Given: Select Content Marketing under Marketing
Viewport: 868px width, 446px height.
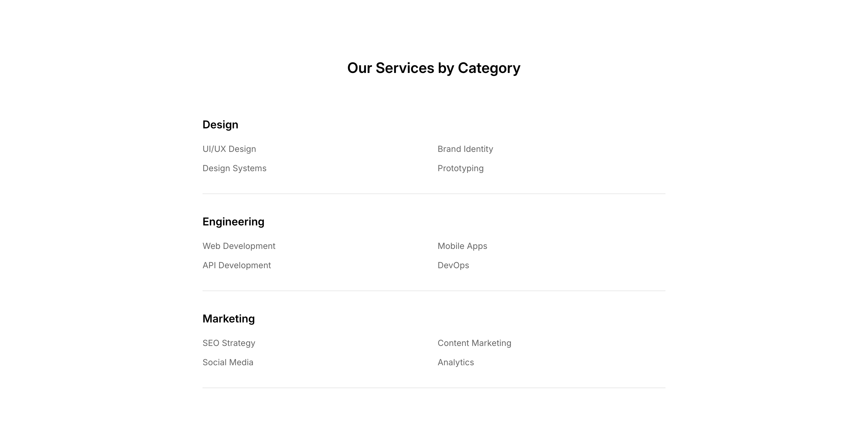Looking at the screenshot, I should tap(474, 343).
